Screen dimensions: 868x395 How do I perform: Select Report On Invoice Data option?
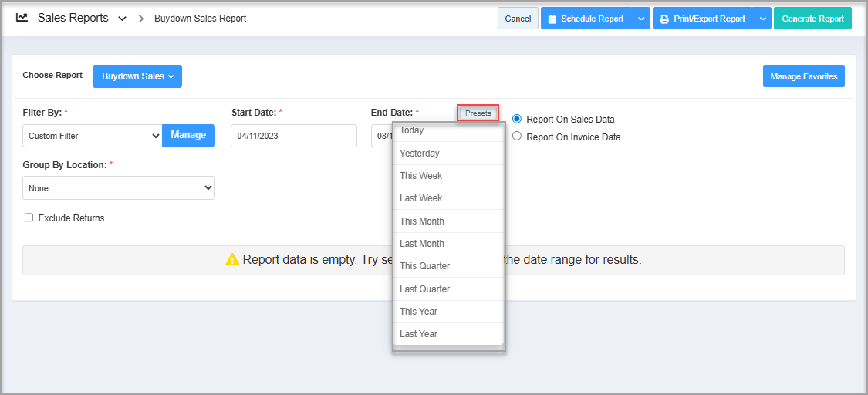(517, 137)
